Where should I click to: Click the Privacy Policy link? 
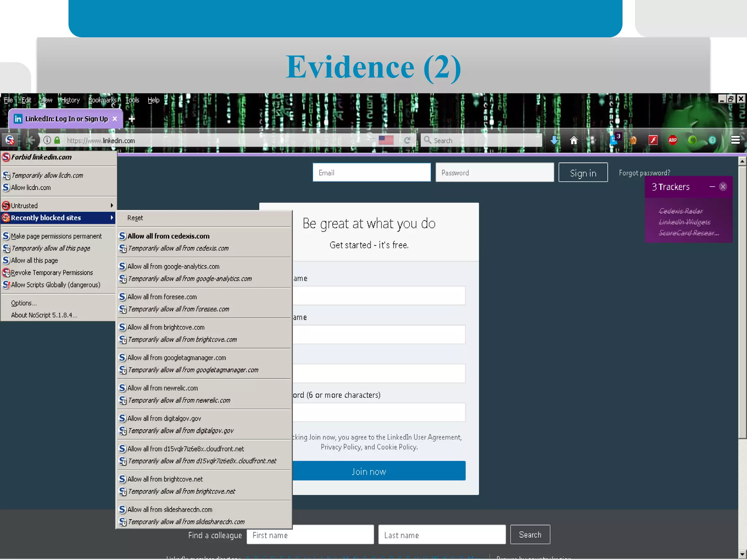click(340, 447)
